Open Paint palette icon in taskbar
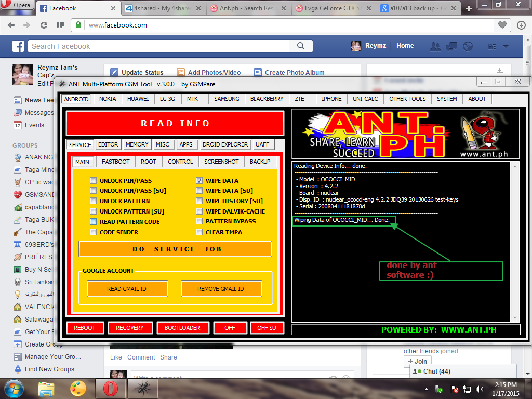This screenshot has width=532, height=399. click(78, 388)
